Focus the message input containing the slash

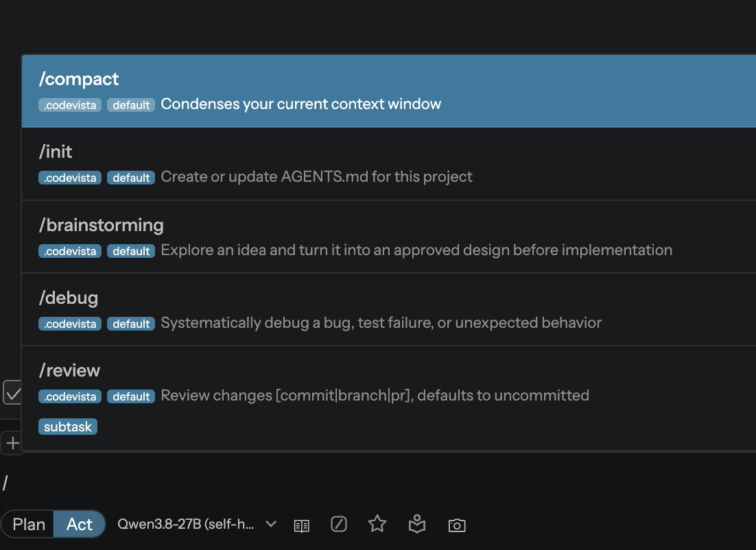coord(378,483)
